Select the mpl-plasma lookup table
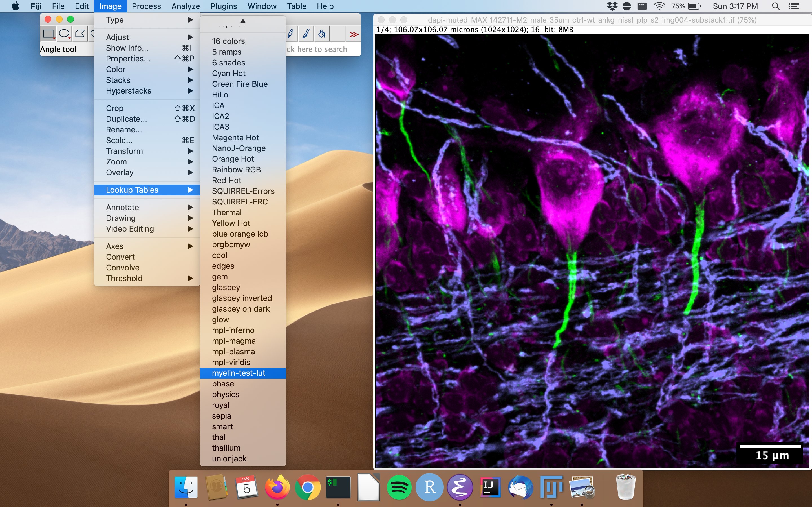Image resolution: width=812 pixels, height=507 pixels. [233, 351]
